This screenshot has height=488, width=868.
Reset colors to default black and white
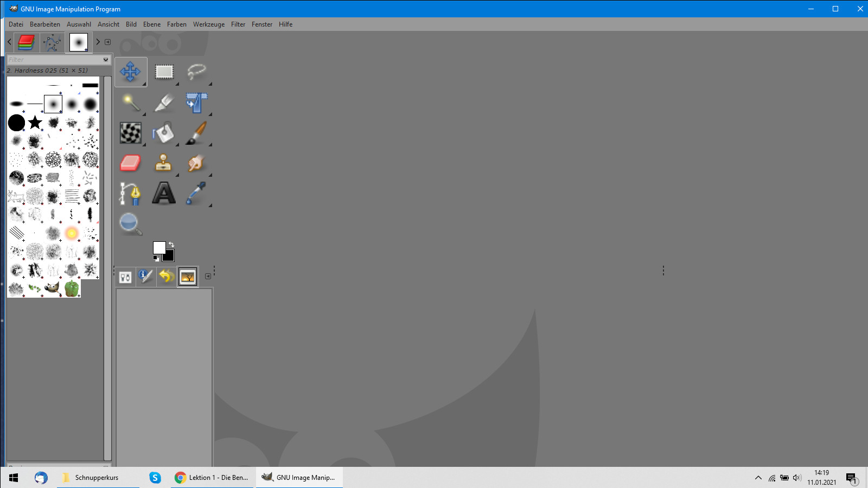156,259
